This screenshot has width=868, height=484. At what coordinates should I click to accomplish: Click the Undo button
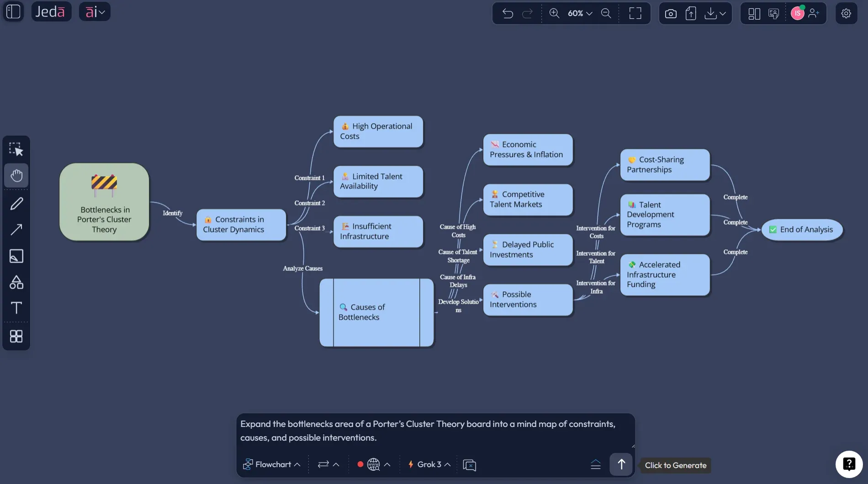tap(508, 13)
